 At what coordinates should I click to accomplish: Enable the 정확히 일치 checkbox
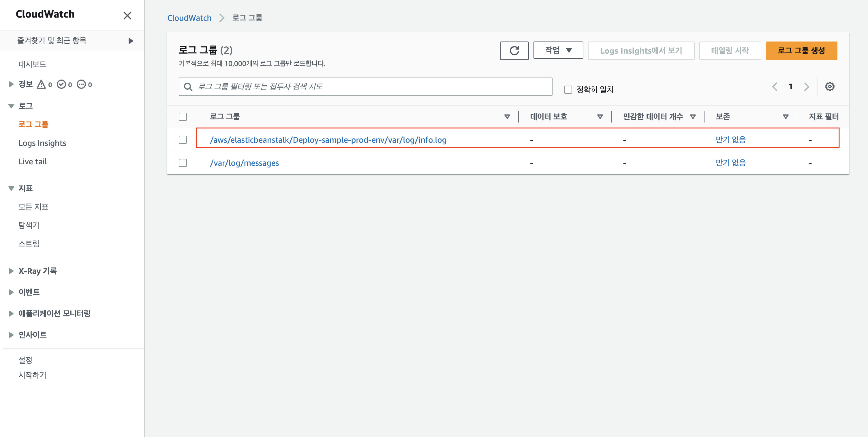pyautogui.click(x=568, y=90)
